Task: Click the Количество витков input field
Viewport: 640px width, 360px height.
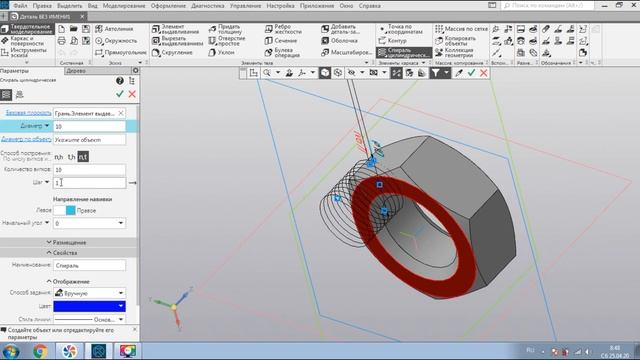Action: tap(89, 170)
